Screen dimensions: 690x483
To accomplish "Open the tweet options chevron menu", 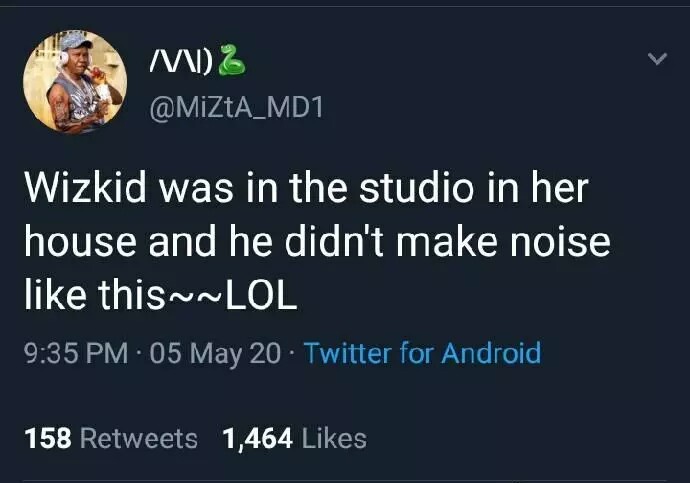I will pyautogui.click(x=656, y=61).
